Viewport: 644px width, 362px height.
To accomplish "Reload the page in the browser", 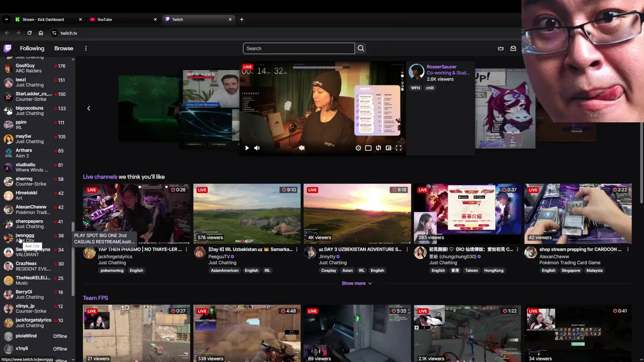I will click(29, 33).
